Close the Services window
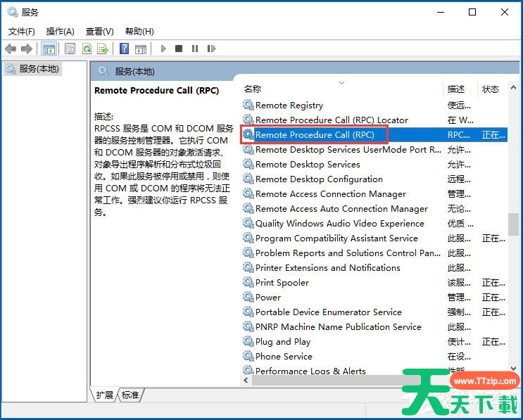 pyautogui.click(x=505, y=13)
